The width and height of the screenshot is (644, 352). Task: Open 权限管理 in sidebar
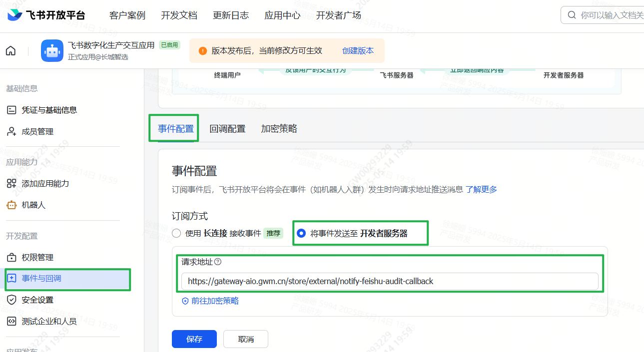[37, 257]
